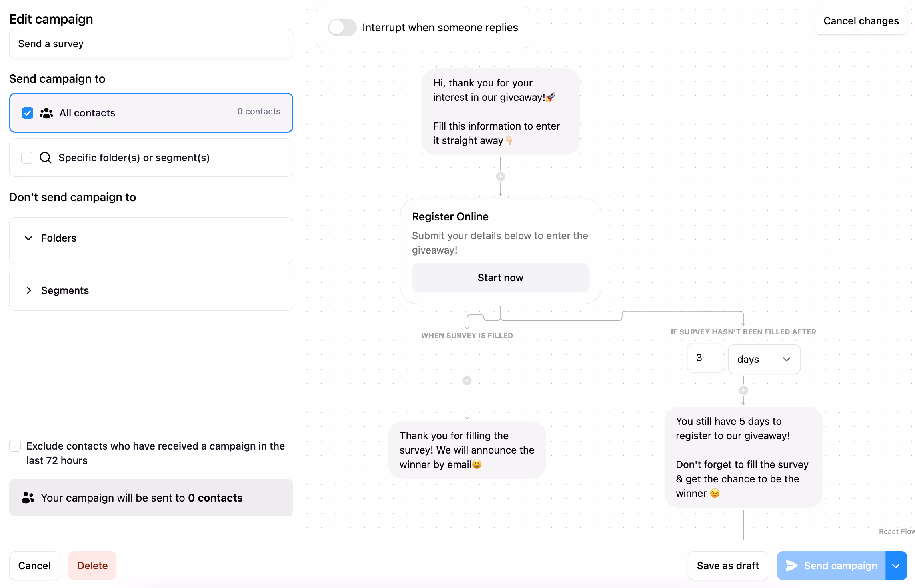This screenshot has width=915, height=588.
Task: Expand the Segments section
Action: click(29, 290)
